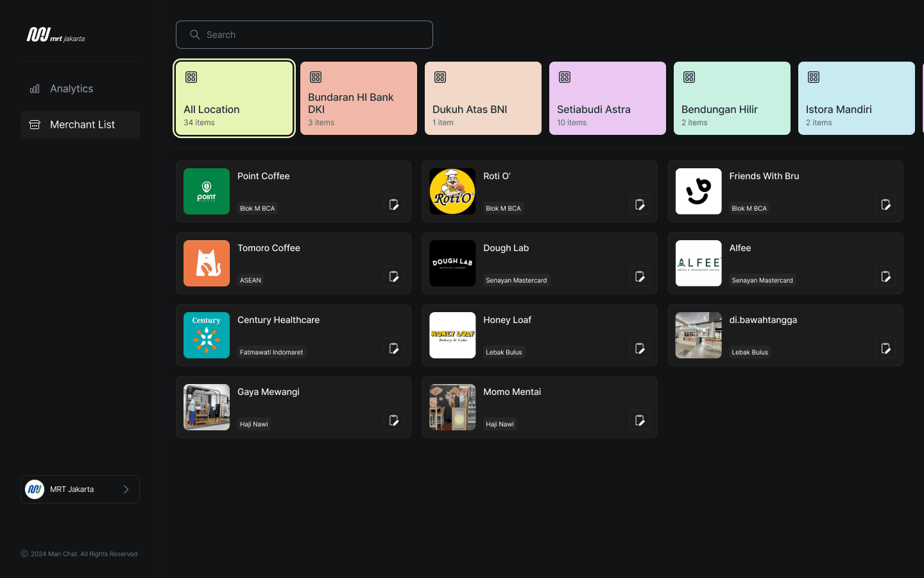
Task: Click the search magnifier icon
Action: click(195, 35)
